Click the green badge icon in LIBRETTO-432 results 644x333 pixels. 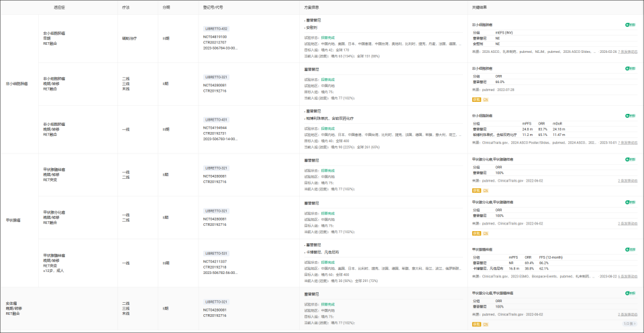coord(630,25)
